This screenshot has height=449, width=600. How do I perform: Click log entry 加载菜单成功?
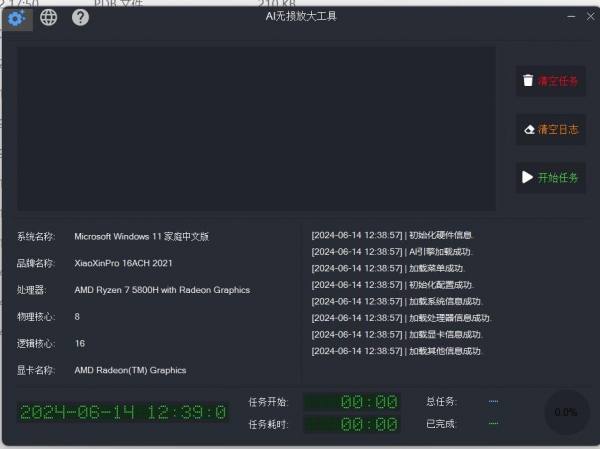point(388,268)
